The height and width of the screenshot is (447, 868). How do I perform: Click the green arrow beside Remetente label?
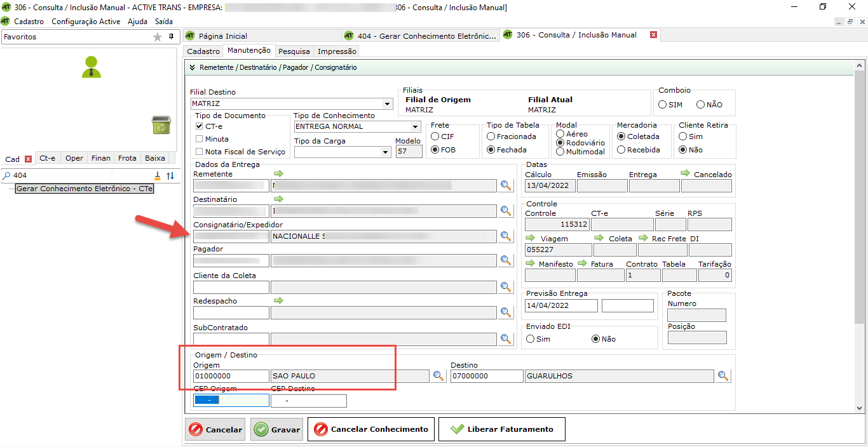(278, 173)
